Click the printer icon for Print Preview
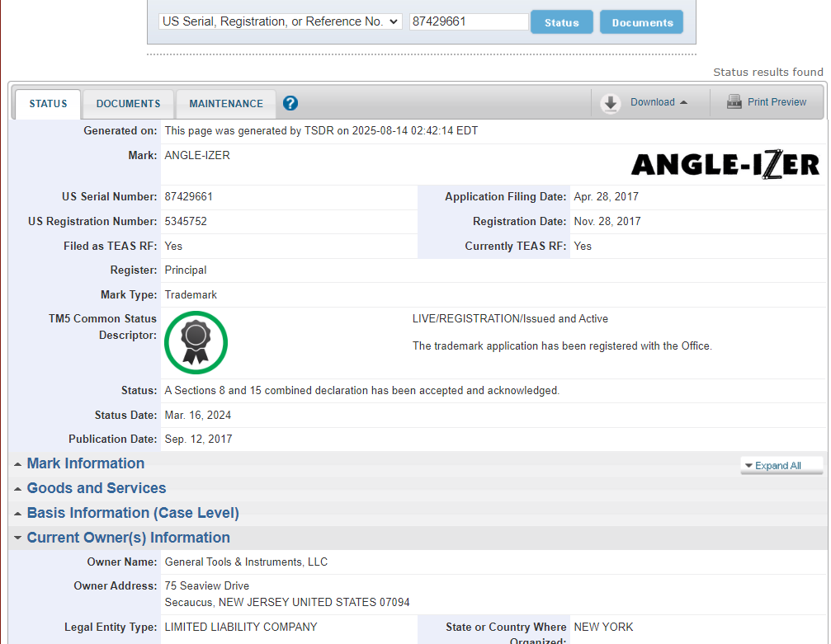The width and height of the screenshot is (831, 644). pyautogui.click(x=734, y=102)
